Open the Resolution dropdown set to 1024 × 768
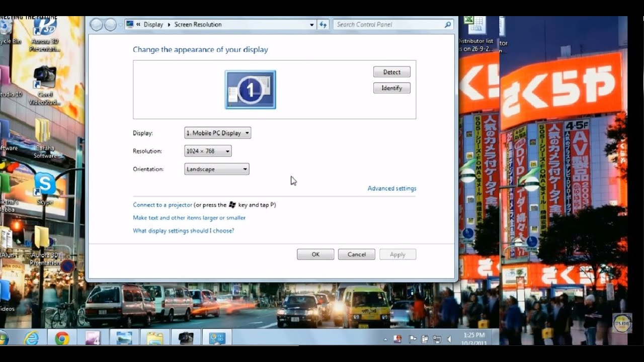This screenshot has height=362, width=644. [208, 151]
